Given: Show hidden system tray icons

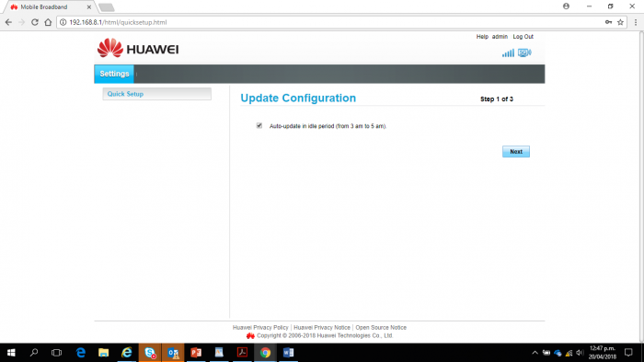Looking at the screenshot, I should point(535,353).
